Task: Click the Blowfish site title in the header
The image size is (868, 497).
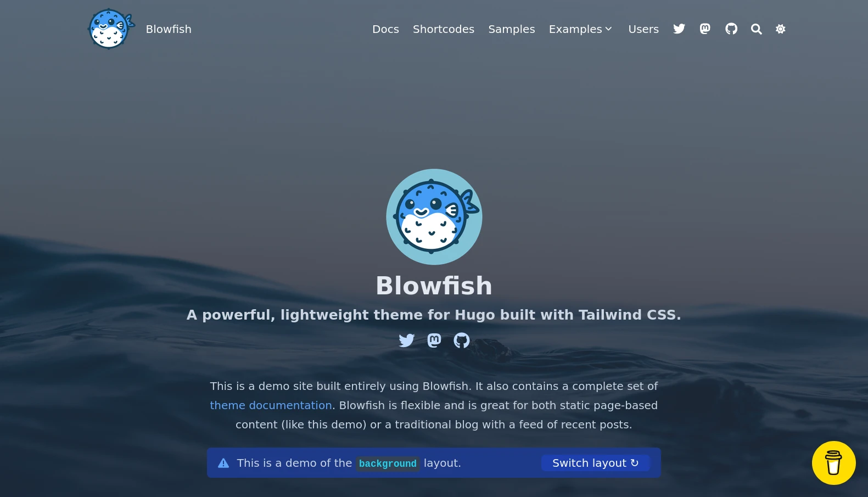Action: coord(169,29)
